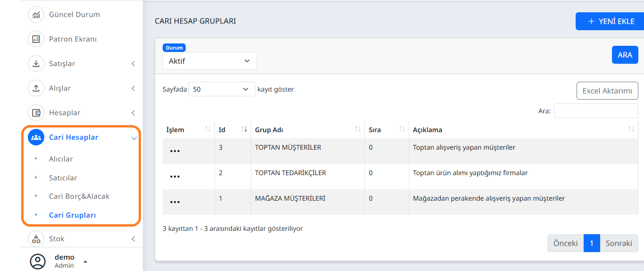This screenshot has height=271, width=644.
Task: Expand the Hesaplar menu chevron
Action: [133, 113]
